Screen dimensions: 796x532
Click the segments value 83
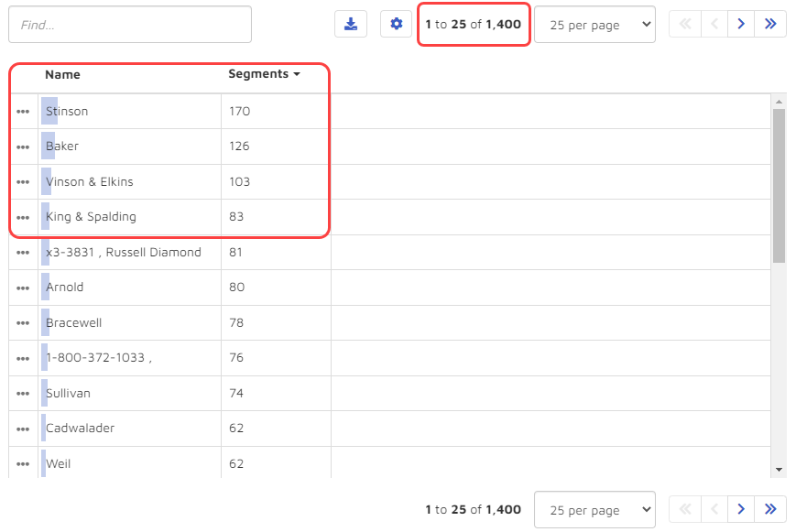click(236, 217)
